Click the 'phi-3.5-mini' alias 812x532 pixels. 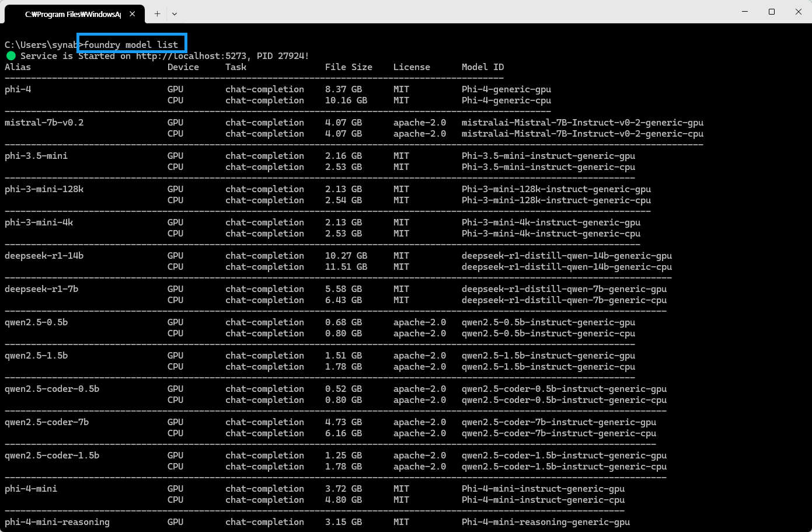(36, 156)
